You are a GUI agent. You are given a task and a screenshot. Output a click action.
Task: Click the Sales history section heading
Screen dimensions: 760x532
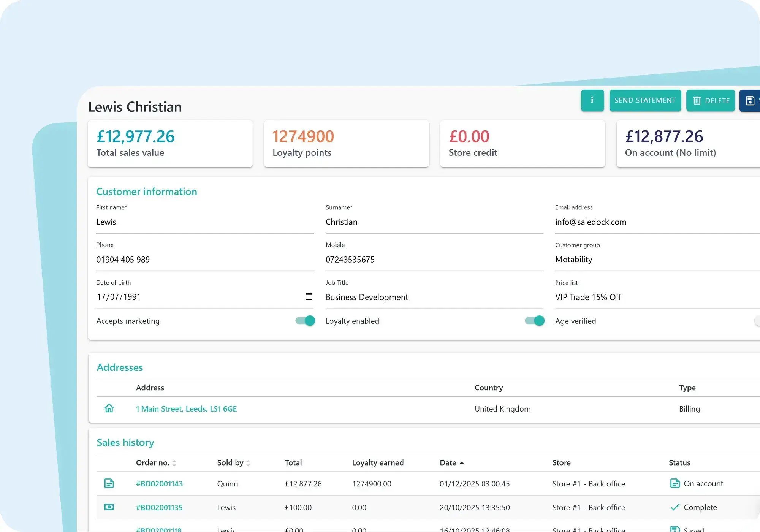125,442
